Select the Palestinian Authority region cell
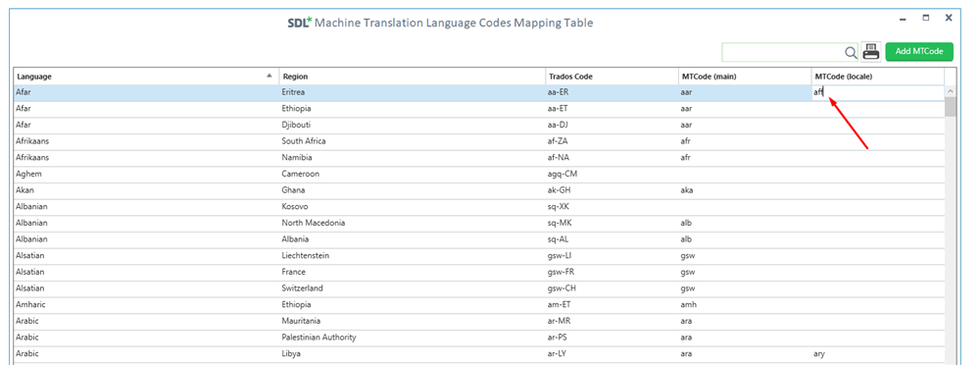Screen dimensions: 980x365 click(413, 337)
